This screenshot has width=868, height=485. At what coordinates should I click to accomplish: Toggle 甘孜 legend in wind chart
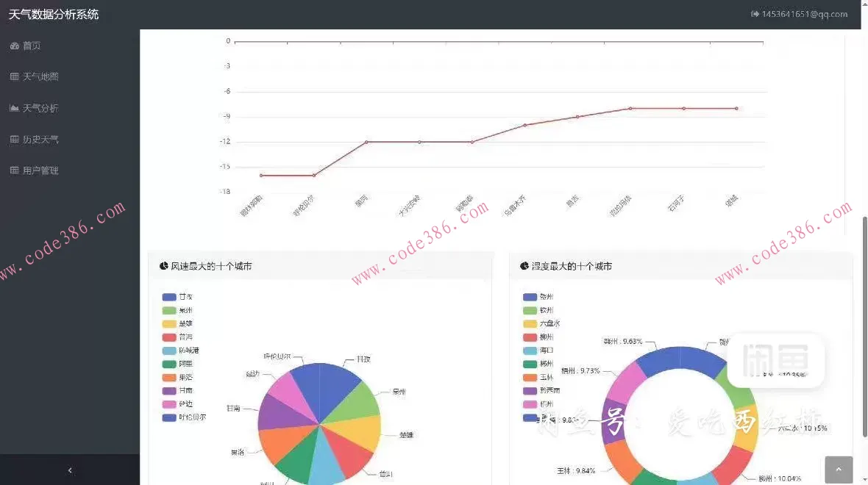pos(177,297)
